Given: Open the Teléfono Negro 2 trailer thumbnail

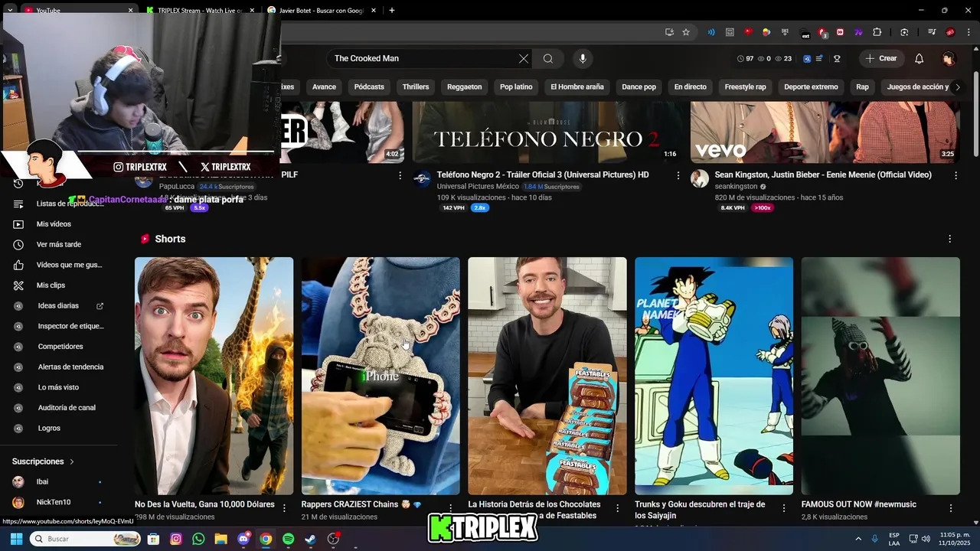Looking at the screenshot, I should point(547,132).
